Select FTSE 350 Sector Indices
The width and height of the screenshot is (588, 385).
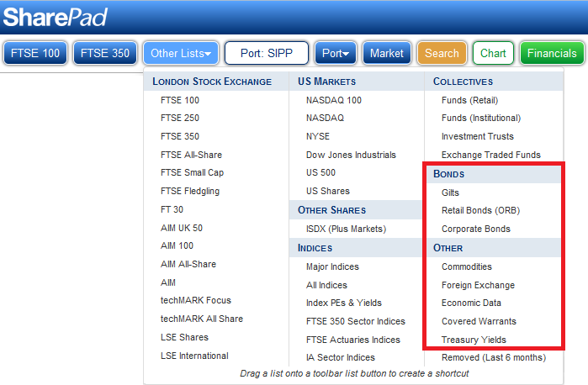coord(356,321)
